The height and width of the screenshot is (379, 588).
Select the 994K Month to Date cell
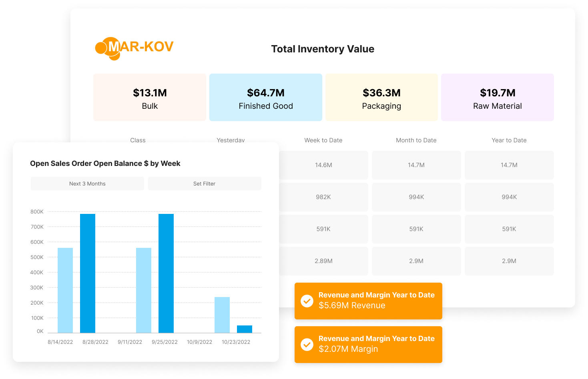tap(416, 197)
